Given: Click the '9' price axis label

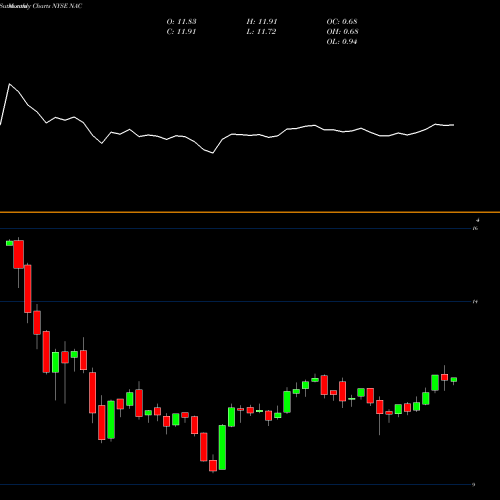Looking at the screenshot, I should click(x=474, y=485).
